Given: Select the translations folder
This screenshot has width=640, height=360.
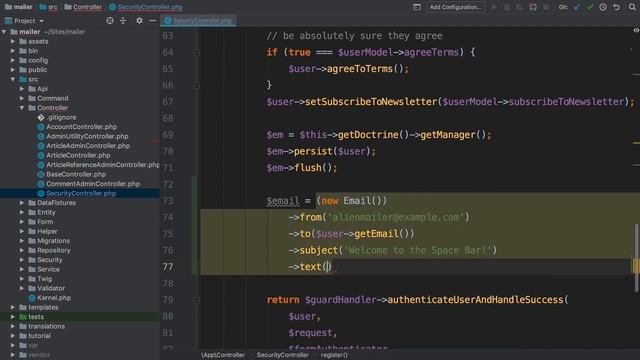Looking at the screenshot, I should point(46,327).
